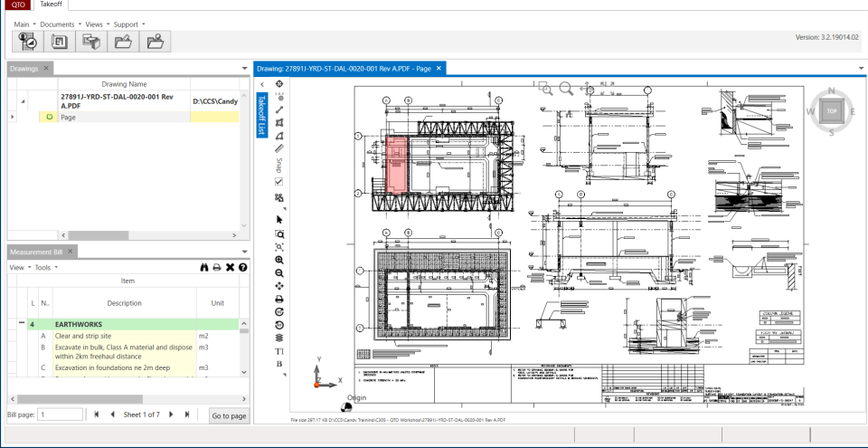Click the zoom out magnifier icon
The width and height of the screenshot is (868, 448).
pos(279,273)
